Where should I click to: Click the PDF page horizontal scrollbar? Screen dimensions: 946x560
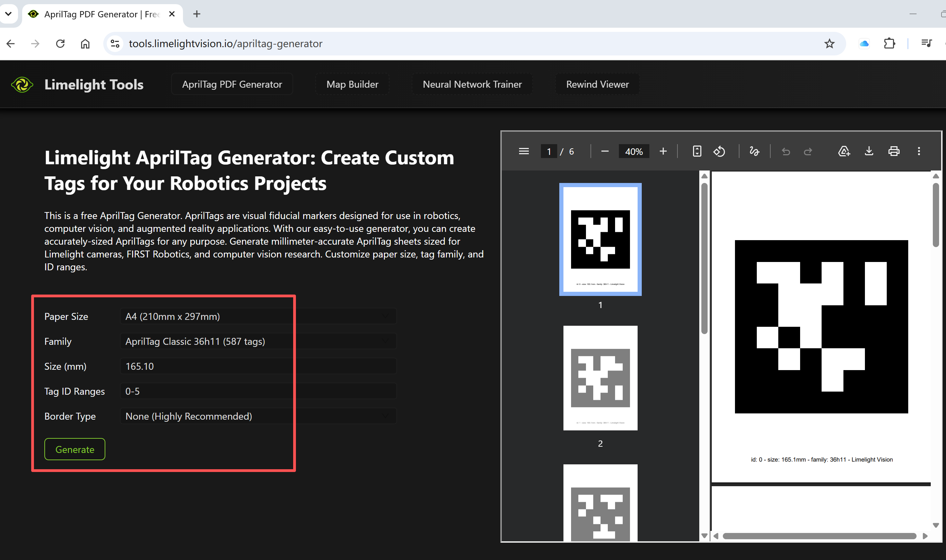point(819,536)
